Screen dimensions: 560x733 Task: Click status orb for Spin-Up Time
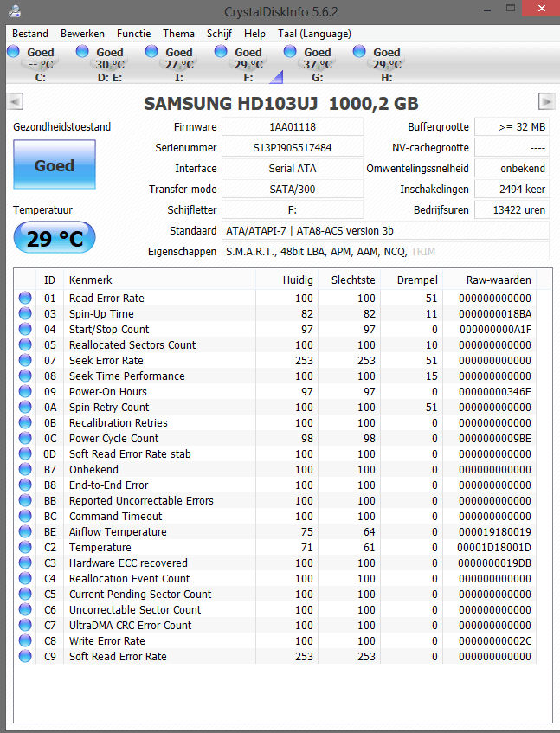(25, 313)
